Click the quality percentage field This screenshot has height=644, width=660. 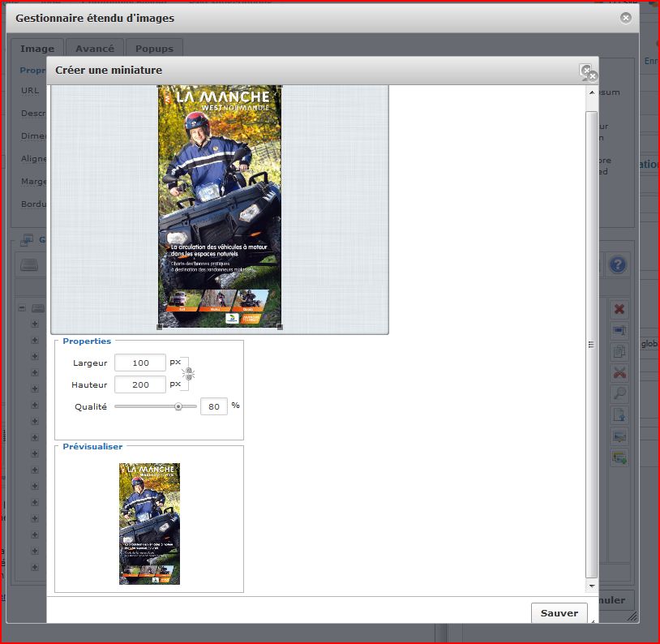click(x=214, y=406)
